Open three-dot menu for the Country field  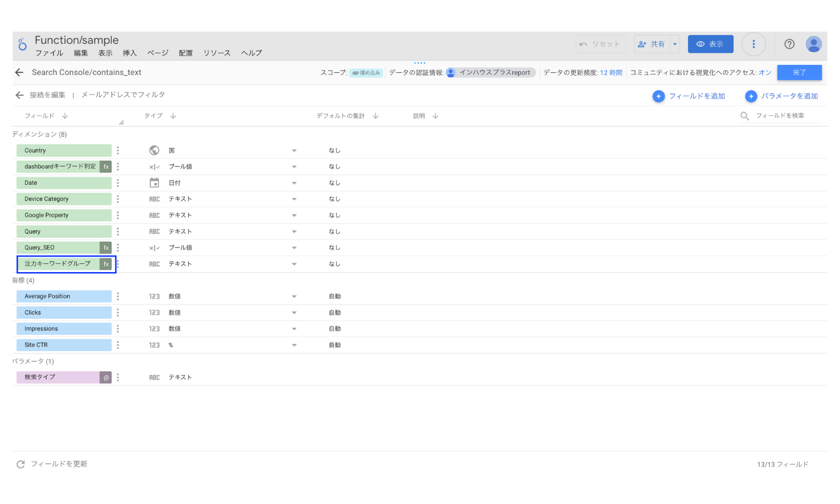[118, 151]
